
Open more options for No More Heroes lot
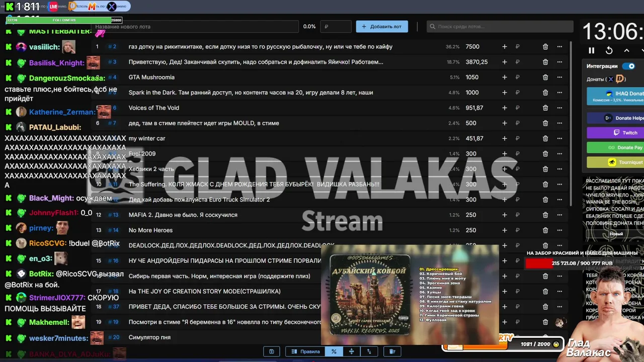coord(559,230)
